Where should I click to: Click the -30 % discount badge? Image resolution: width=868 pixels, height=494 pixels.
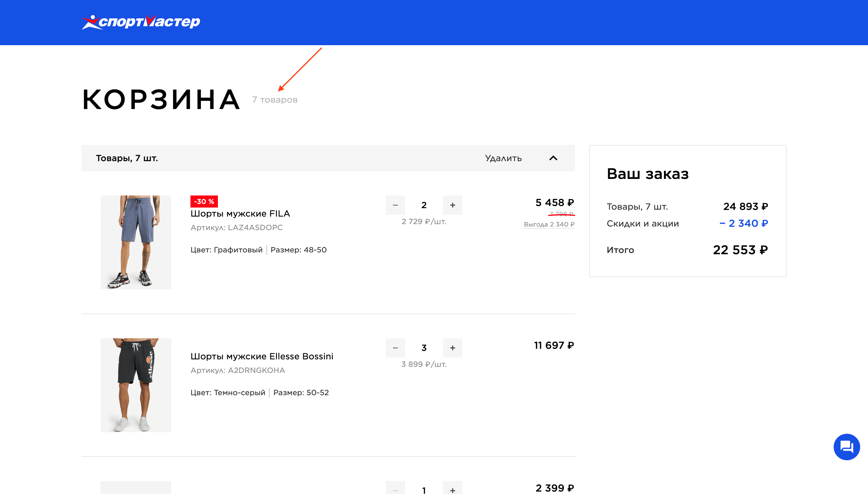(204, 202)
